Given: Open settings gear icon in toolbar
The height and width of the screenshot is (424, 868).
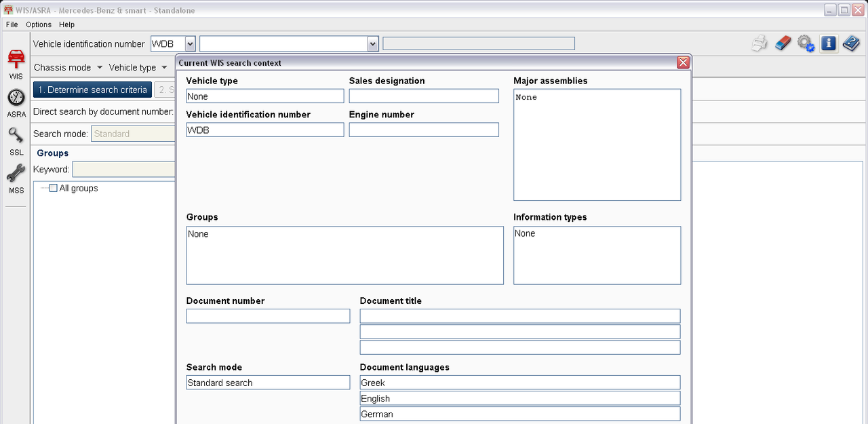Looking at the screenshot, I should 806,43.
